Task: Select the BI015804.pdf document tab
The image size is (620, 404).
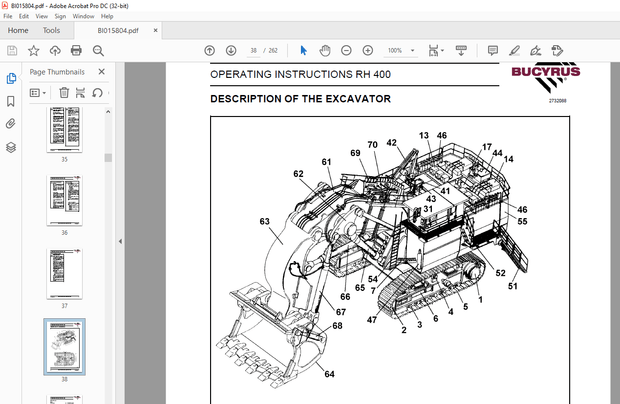Action: 118,31
